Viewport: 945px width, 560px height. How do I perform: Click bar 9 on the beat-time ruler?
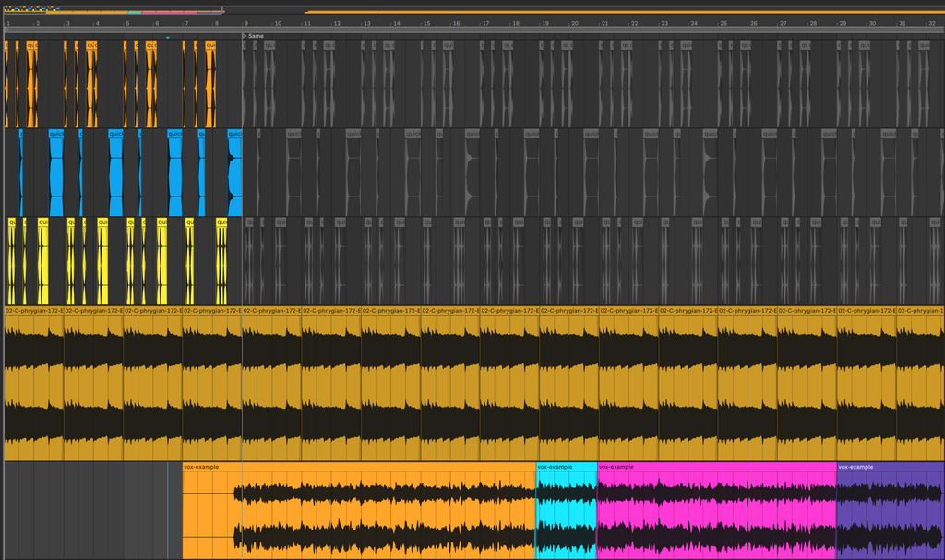245,23
